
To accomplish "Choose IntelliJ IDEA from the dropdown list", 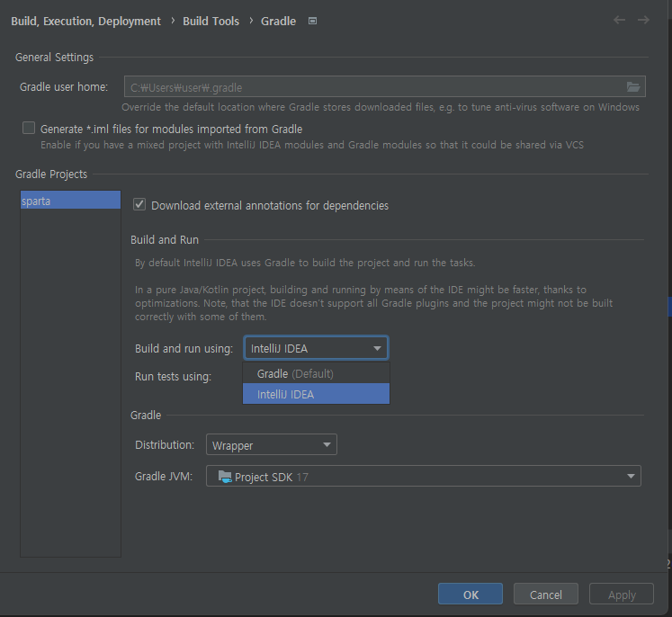I will click(x=317, y=394).
